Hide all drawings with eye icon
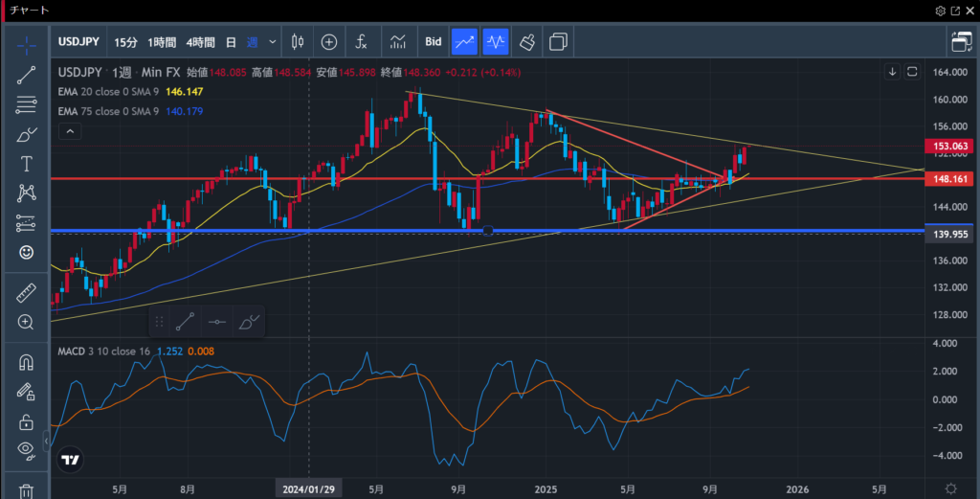Image resolution: width=980 pixels, height=499 pixels. pos(27,450)
